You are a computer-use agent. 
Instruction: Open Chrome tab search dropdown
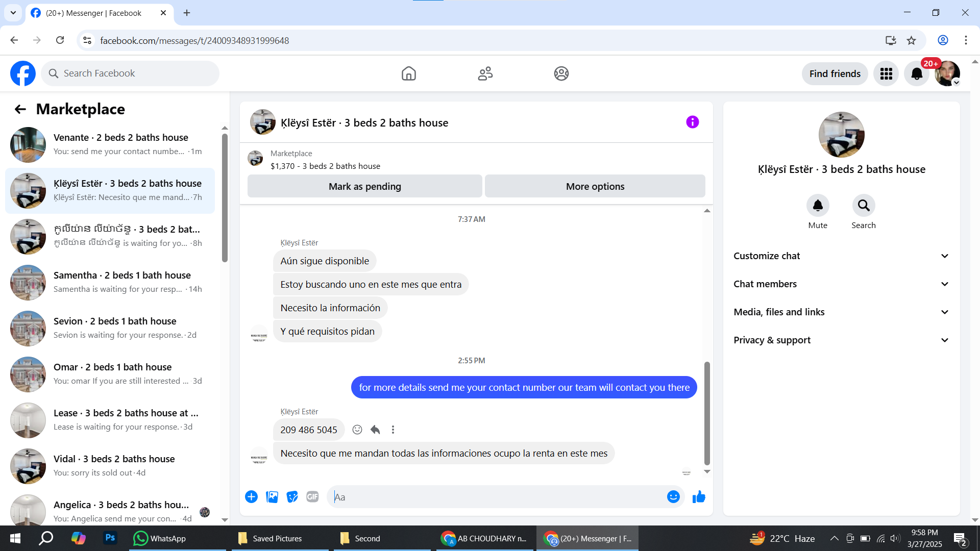coord(13,13)
